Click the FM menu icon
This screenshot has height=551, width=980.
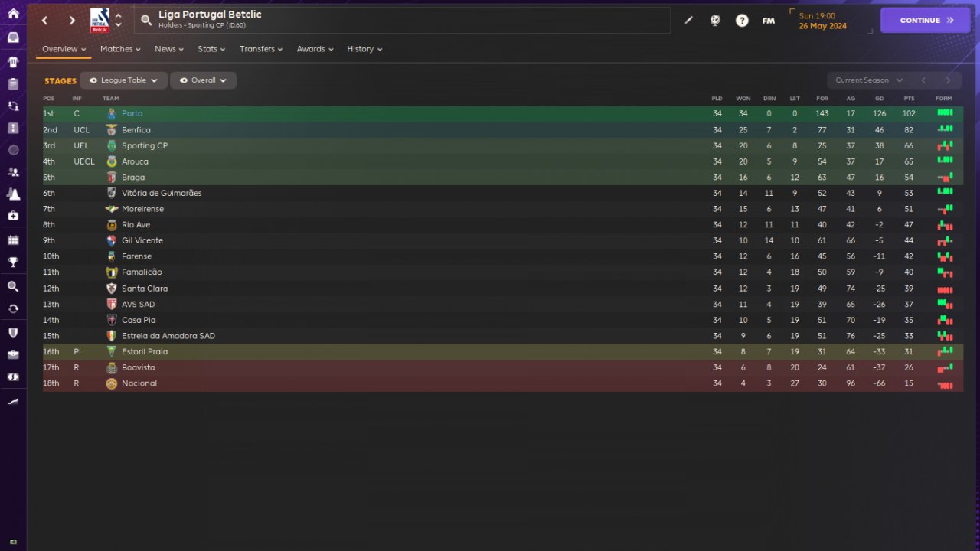(768, 21)
